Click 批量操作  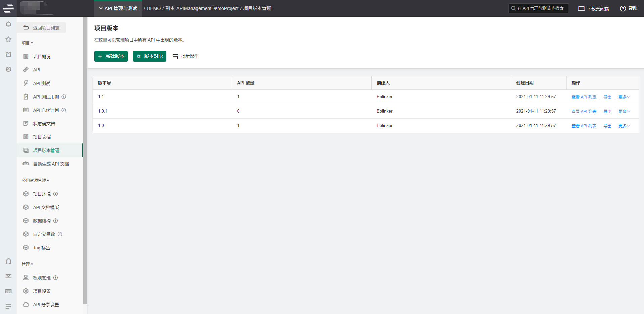[x=185, y=56]
